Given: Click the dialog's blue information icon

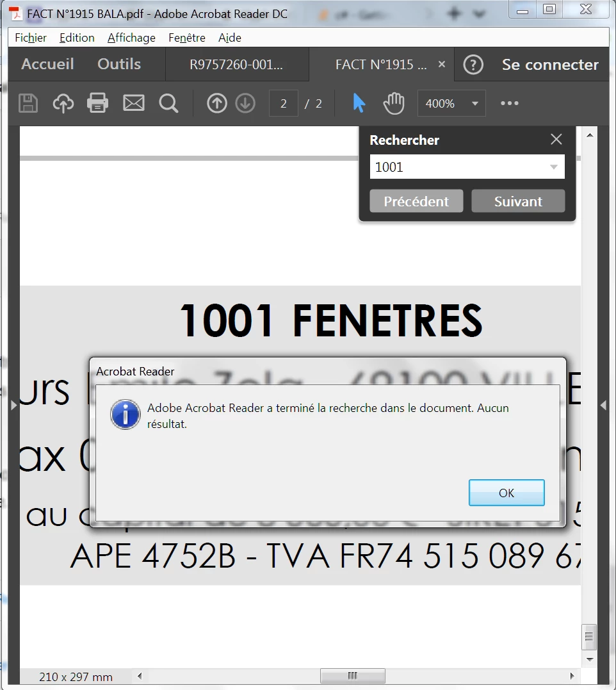Looking at the screenshot, I should [126, 414].
